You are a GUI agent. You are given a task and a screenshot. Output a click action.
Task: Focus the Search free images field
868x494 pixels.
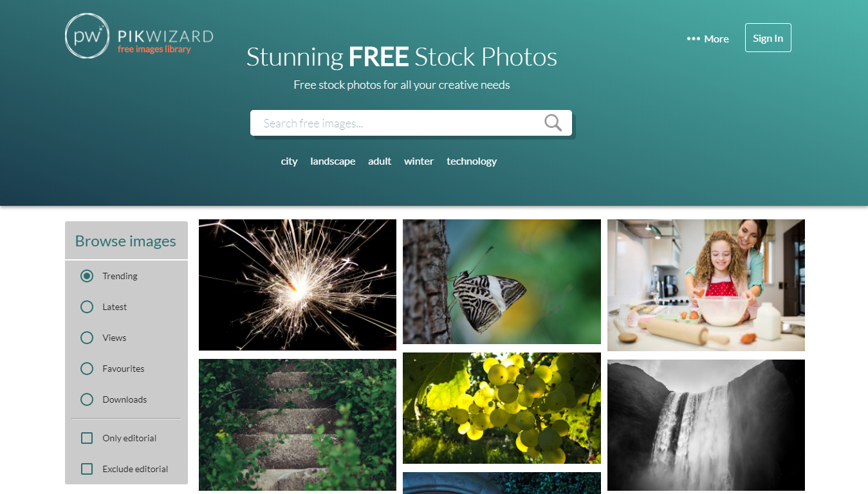tap(397, 123)
